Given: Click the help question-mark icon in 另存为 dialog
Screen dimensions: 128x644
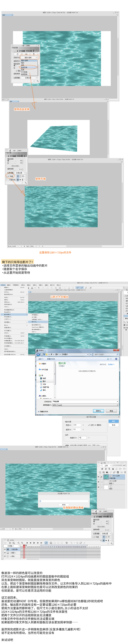Looking at the screenshot, I should 116,359.
